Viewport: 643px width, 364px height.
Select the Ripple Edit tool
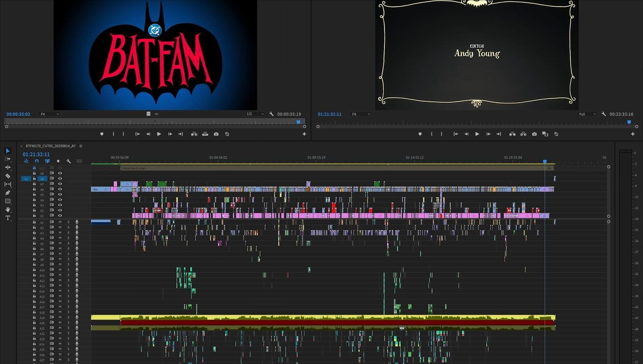coord(8,167)
